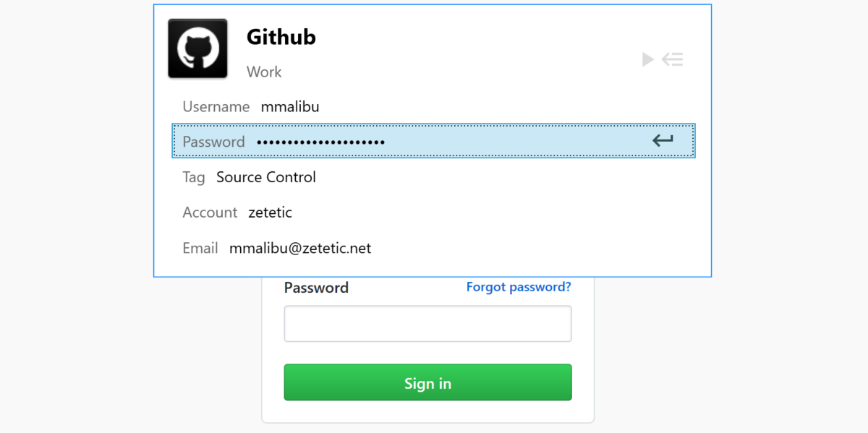Image resolution: width=868 pixels, height=433 pixels.
Task: Select the Source Control tag value
Action: [266, 177]
